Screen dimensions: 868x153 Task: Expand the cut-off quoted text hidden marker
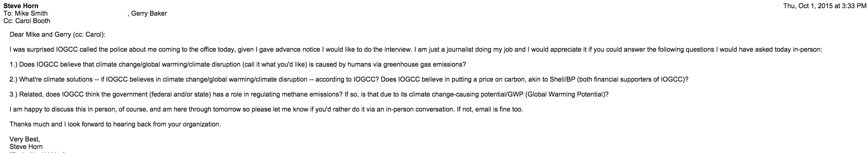pyautogui.click(x=37, y=152)
